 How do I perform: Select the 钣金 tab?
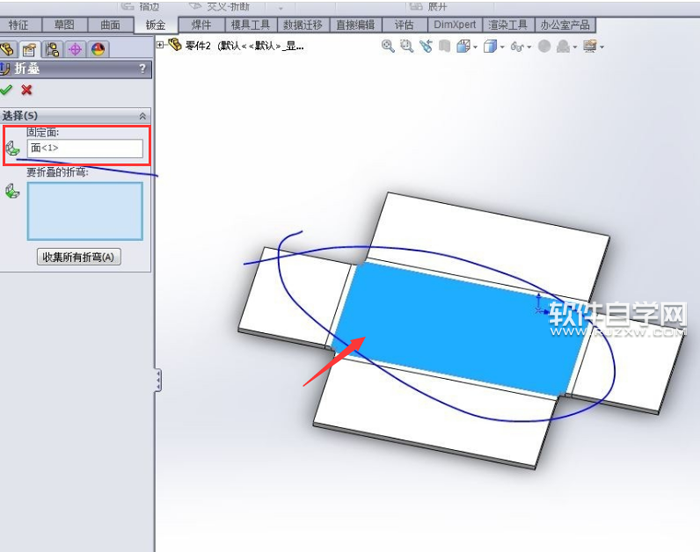click(156, 25)
